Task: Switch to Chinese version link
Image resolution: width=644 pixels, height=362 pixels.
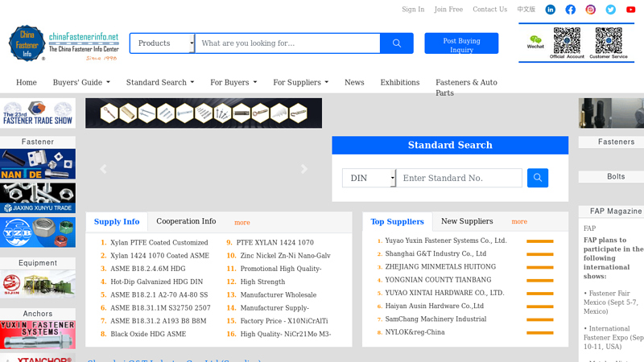Action: pyautogui.click(x=526, y=10)
